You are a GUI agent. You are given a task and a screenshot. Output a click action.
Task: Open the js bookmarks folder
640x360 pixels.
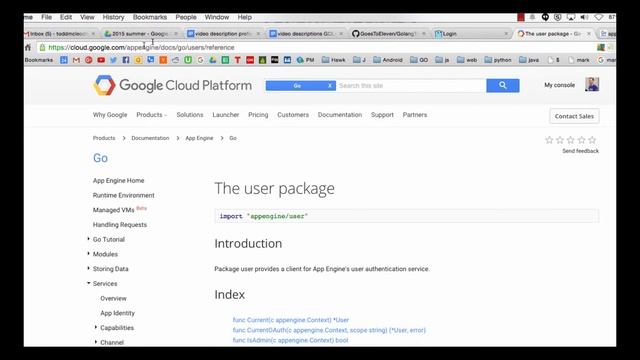pyautogui.click(x=442, y=60)
